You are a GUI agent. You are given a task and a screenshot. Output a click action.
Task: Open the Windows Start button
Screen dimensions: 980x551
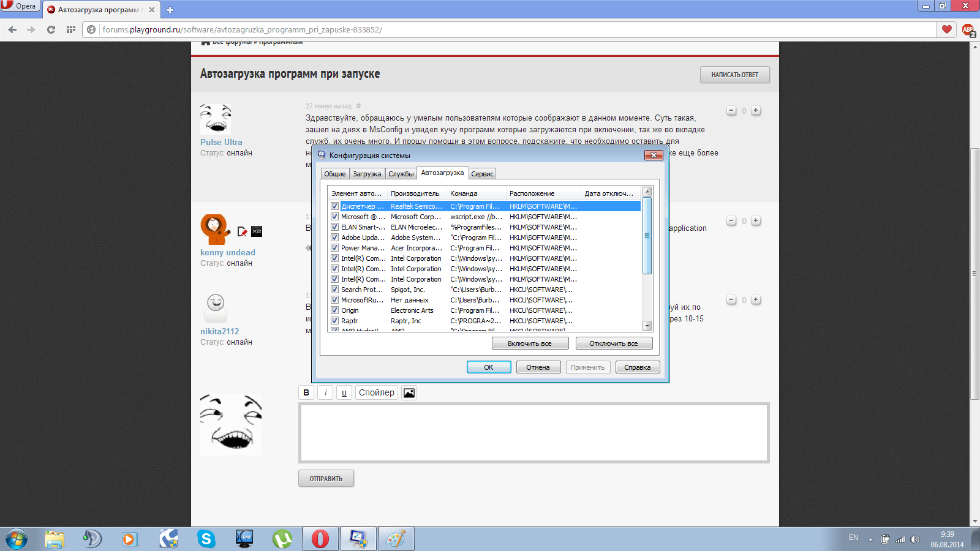pos(16,539)
